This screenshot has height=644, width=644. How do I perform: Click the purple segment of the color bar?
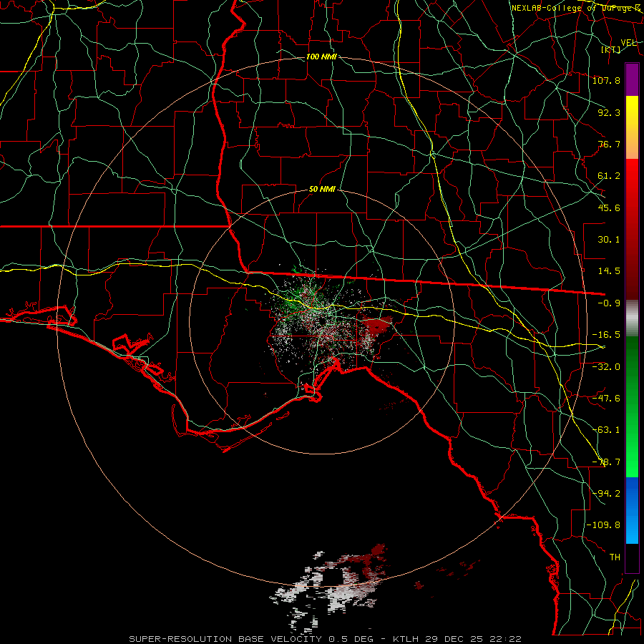[x=632, y=79]
